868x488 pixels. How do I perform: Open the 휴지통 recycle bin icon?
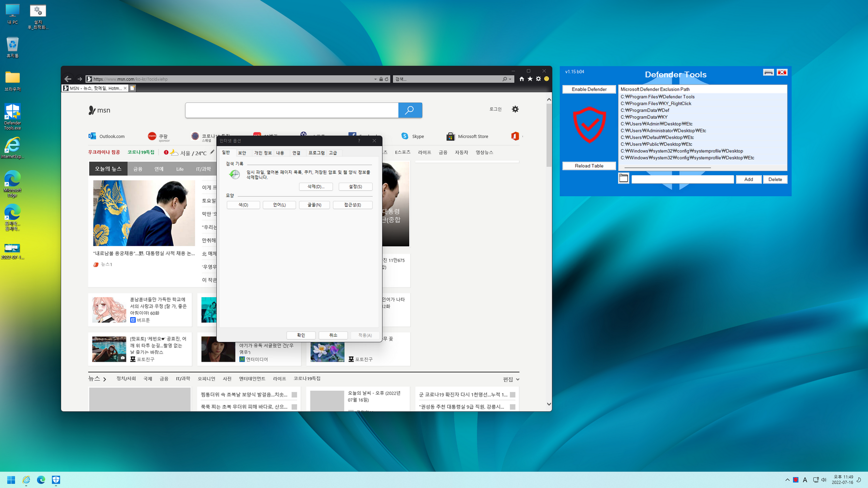pos(12,47)
